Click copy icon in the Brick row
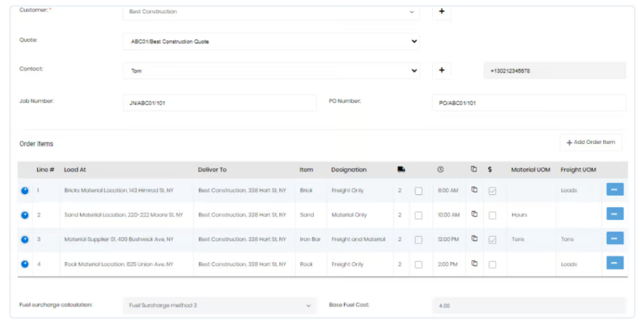This screenshot has height=324, width=644. pyautogui.click(x=475, y=190)
